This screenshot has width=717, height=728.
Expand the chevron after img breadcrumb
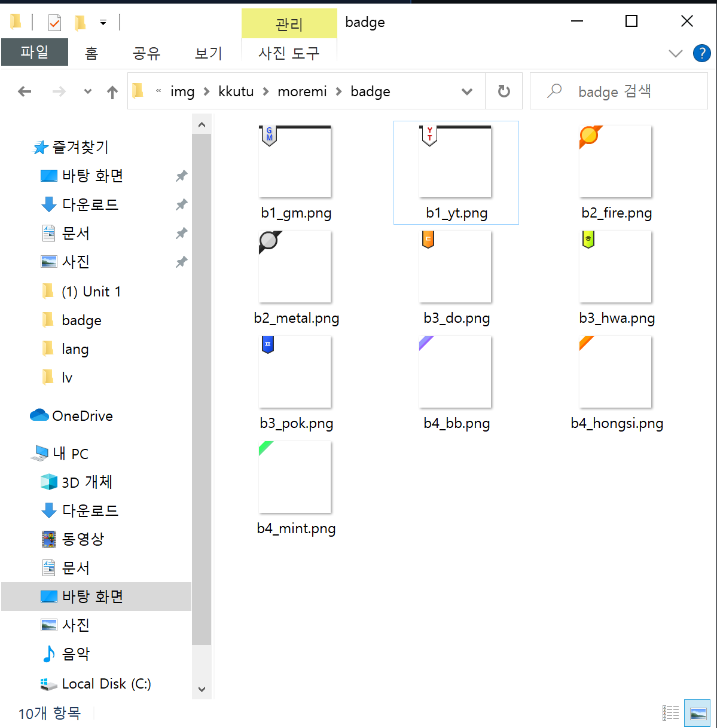point(207,91)
